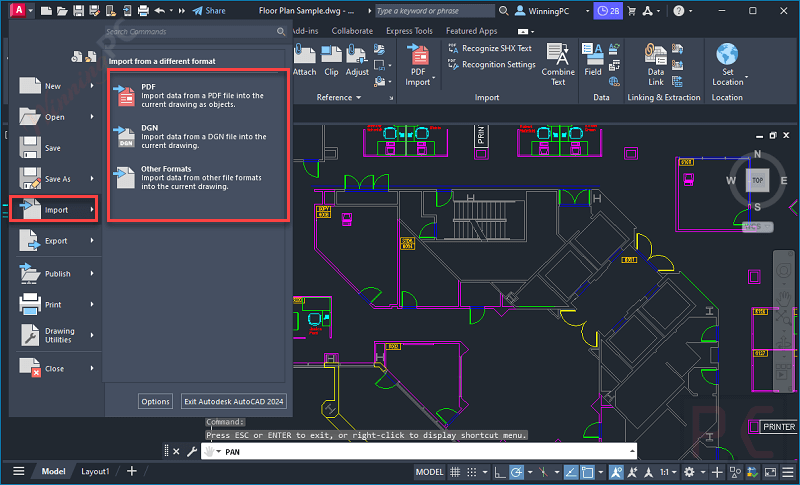Click the Undo arrow in quick access toolbar
Viewport: 800px width, 485px height.
point(160,11)
